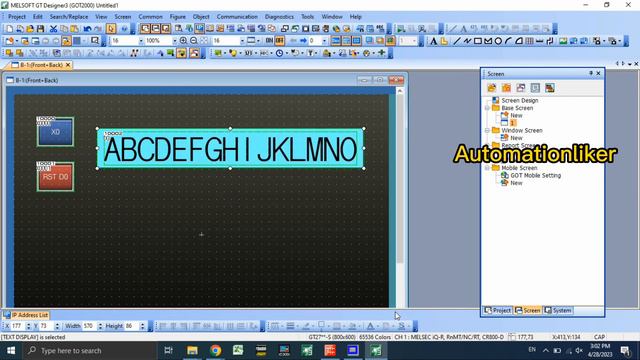Click the Next Screen blue arrow icon
The image size is (640, 360).
click(303, 41)
